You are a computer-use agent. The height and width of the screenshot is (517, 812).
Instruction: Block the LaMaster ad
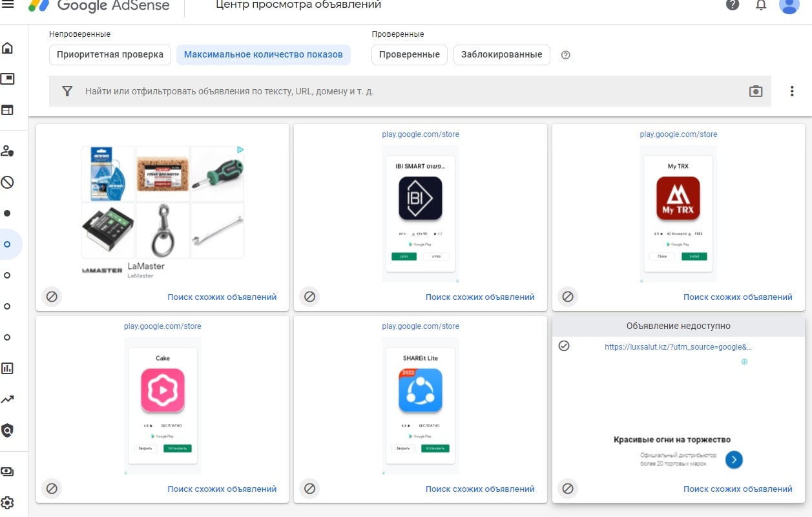[52, 297]
